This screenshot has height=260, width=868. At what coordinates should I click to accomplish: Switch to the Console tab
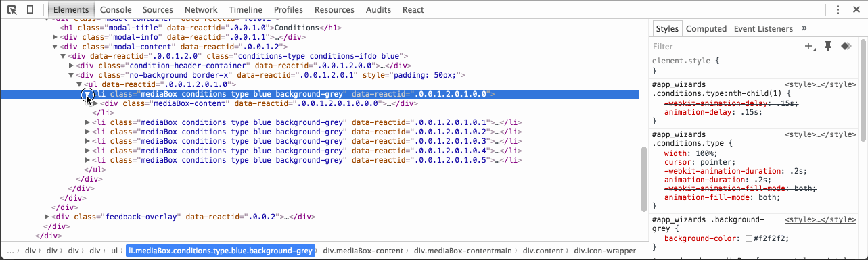(116, 10)
